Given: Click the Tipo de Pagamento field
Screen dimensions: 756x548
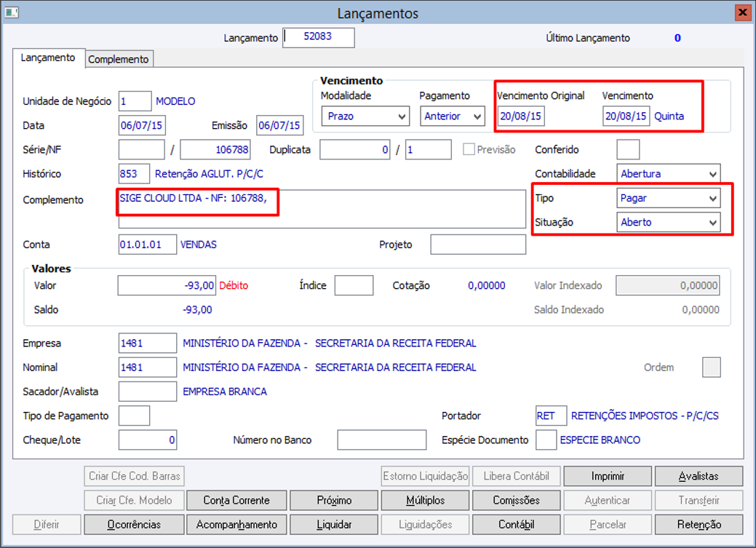Looking at the screenshot, I should (134, 416).
